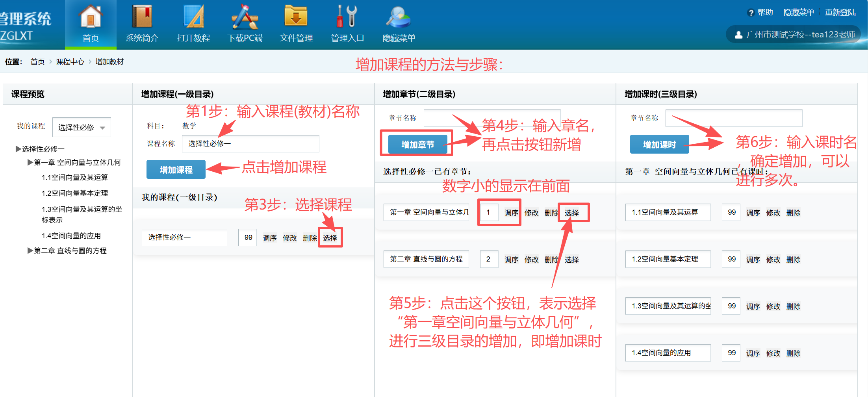Go to 课程中心 in breadcrumb
The height and width of the screenshot is (397, 868).
(70, 62)
